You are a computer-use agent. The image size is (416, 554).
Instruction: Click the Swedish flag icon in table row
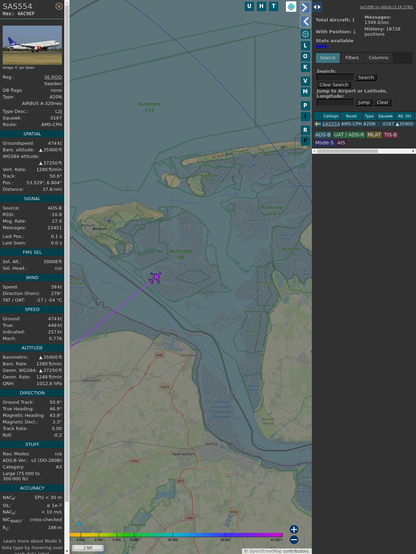pyautogui.click(x=318, y=124)
